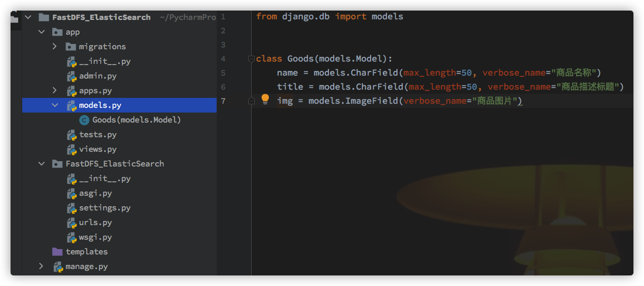Screen dimensions: 644x286
Task: Click the purple templates folder icon
Action: click(57, 251)
